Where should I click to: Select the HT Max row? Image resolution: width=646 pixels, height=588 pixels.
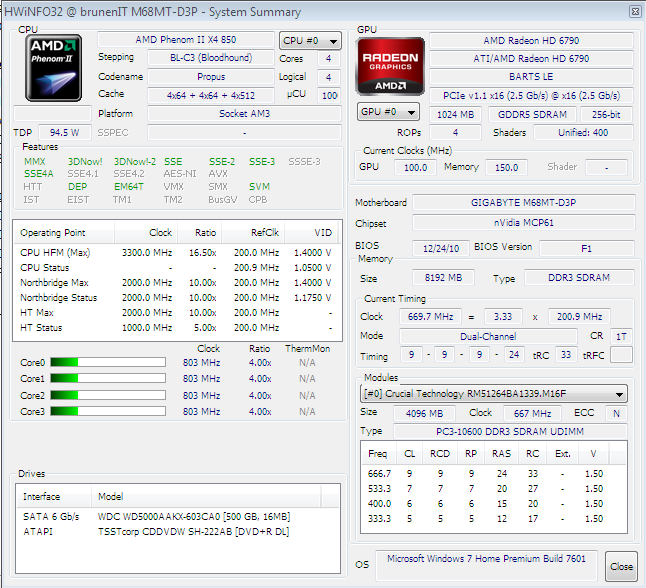tap(176, 313)
